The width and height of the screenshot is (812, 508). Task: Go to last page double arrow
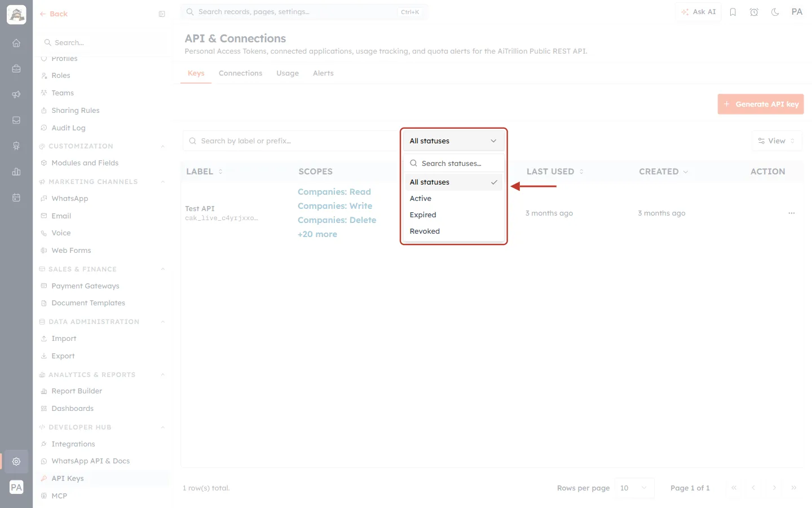pyautogui.click(x=794, y=488)
